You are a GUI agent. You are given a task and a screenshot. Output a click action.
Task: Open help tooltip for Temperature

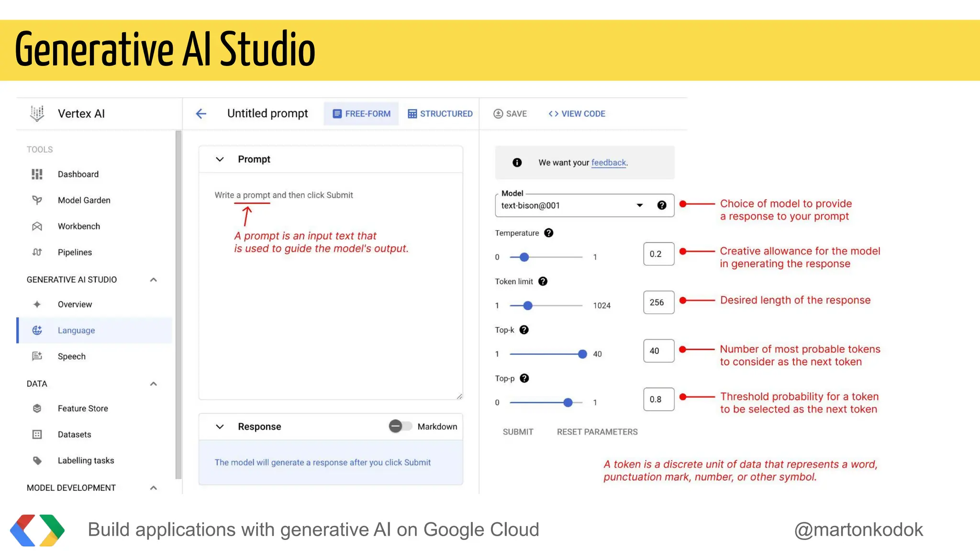click(x=549, y=233)
